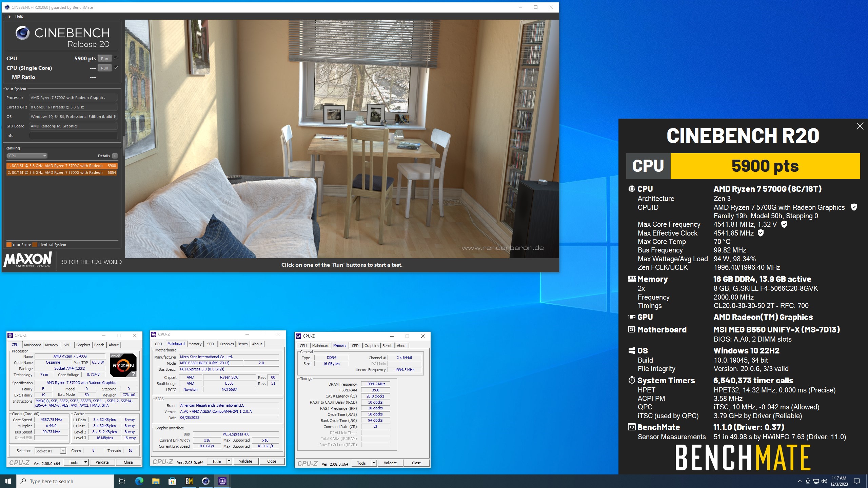This screenshot has height=488, width=868.
Task: Open the Help menu in Cinebench
Action: (x=19, y=16)
